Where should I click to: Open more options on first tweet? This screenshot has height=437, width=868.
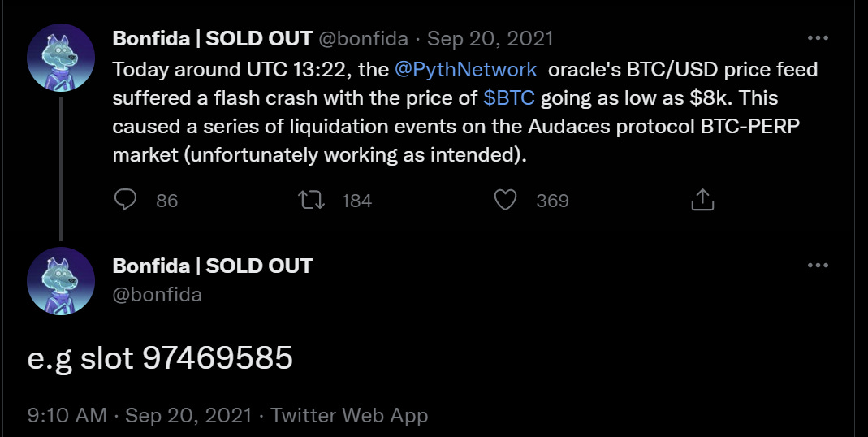817,38
